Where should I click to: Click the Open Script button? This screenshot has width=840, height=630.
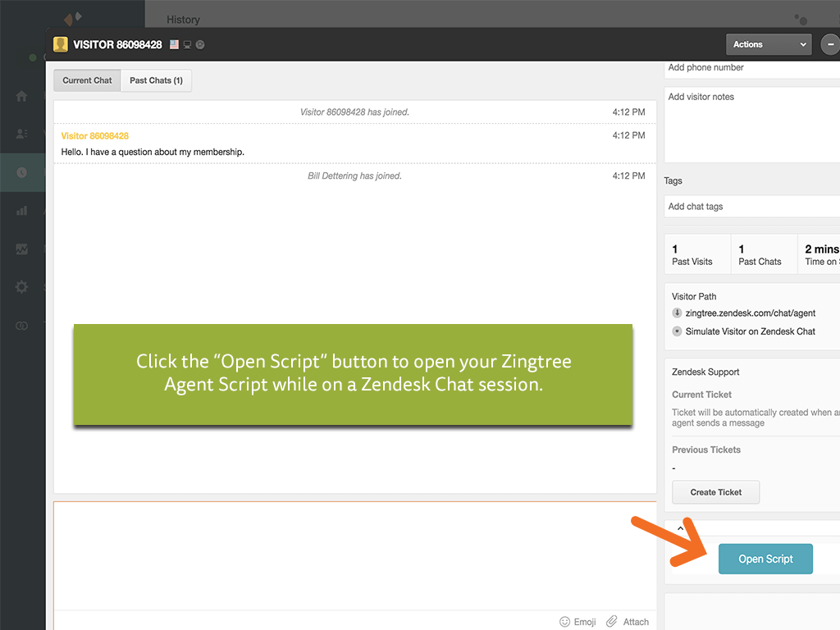pos(765,558)
